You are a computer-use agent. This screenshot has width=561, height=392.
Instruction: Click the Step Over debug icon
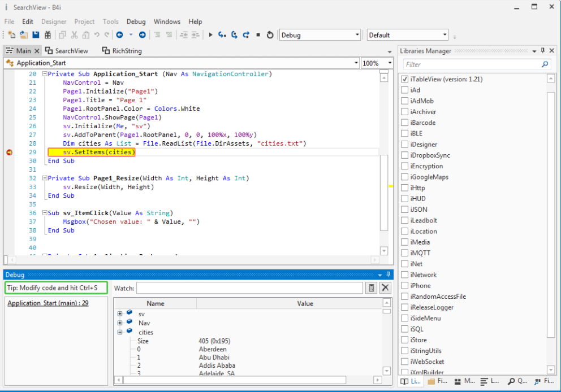click(x=234, y=34)
